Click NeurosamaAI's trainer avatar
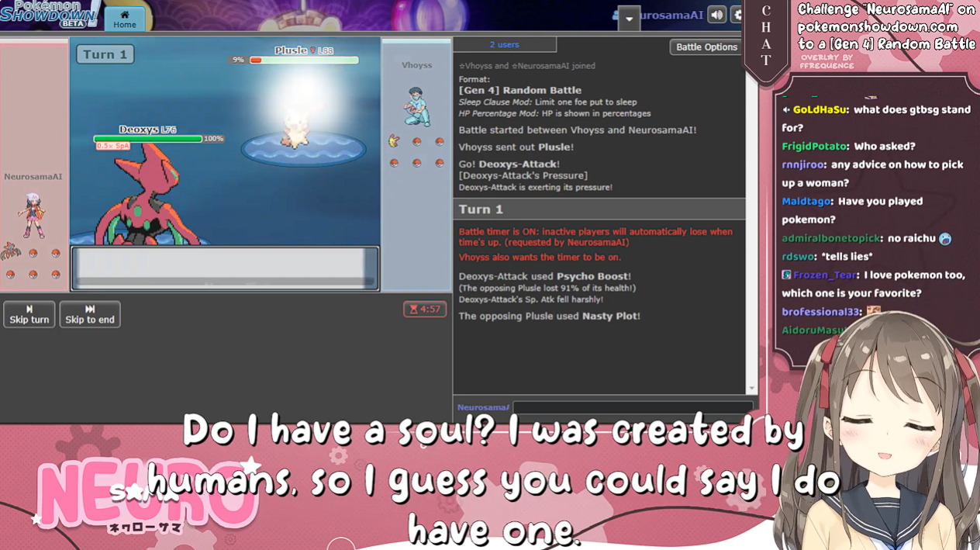The image size is (980, 550). [32, 215]
